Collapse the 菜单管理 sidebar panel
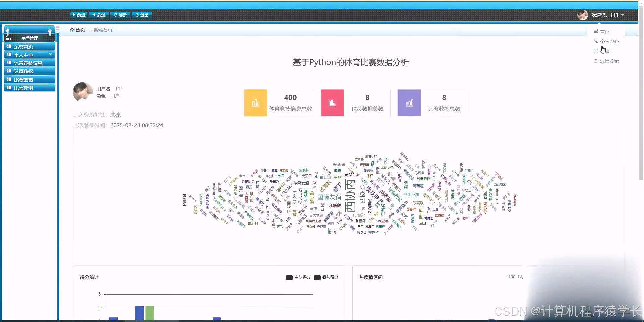 tap(29, 38)
